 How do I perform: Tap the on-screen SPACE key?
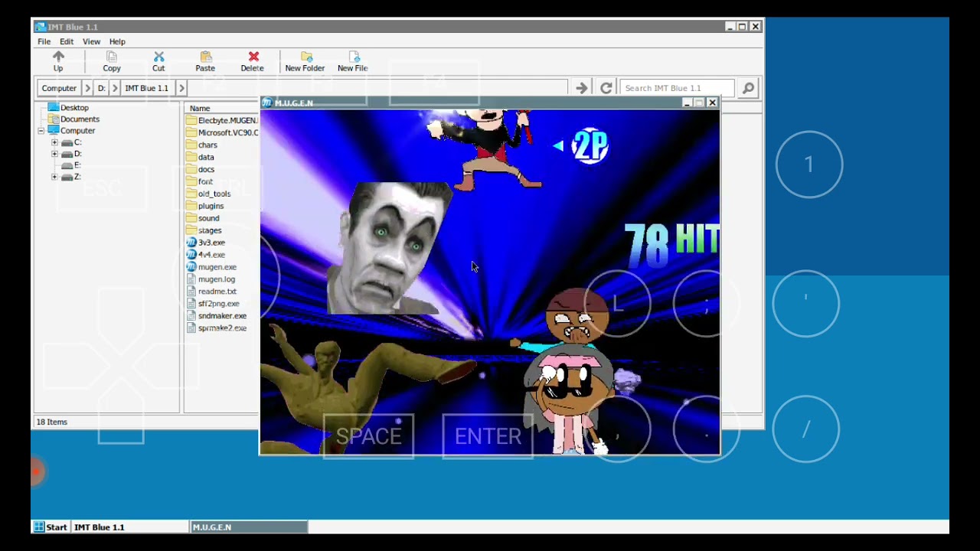368,436
